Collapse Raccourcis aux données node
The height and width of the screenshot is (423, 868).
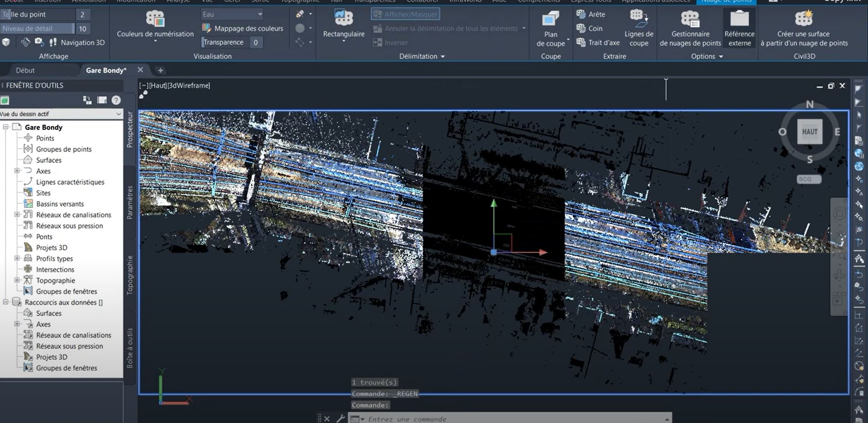click(5, 302)
